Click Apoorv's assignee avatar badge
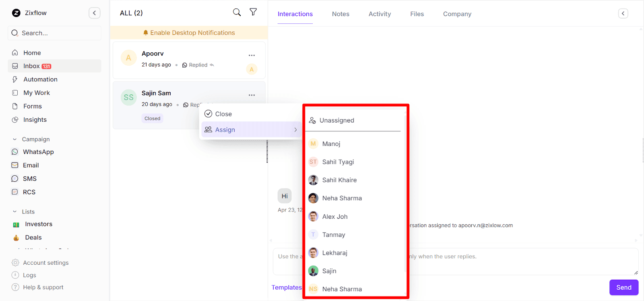644x301 pixels. tap(252, 69)
